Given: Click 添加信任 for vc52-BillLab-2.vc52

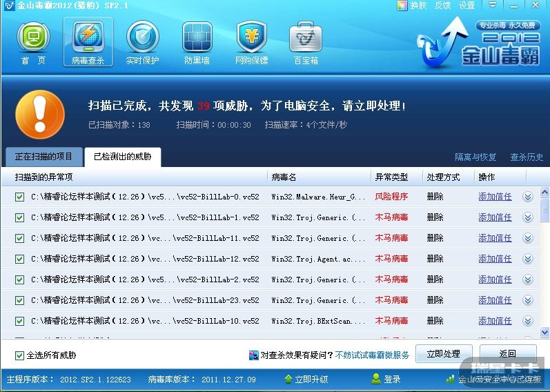Looking at the screenshot, I should (x=495, y=280).
